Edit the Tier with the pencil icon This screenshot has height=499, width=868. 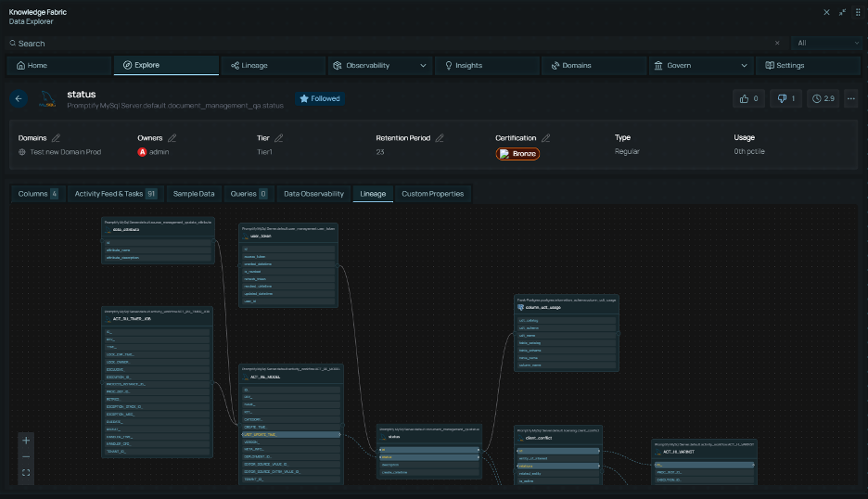click(279, 138)
